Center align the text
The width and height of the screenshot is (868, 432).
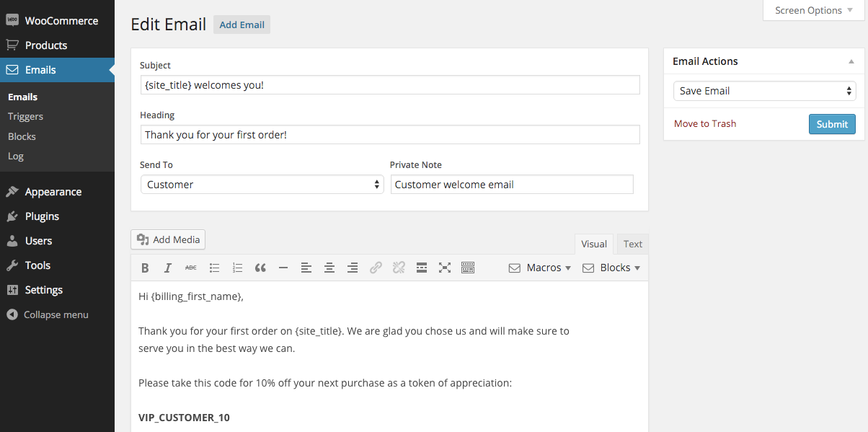click(329, 268)
